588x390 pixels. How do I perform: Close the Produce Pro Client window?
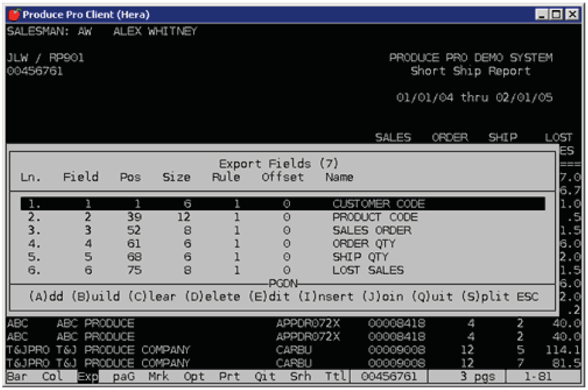(572, 15)
